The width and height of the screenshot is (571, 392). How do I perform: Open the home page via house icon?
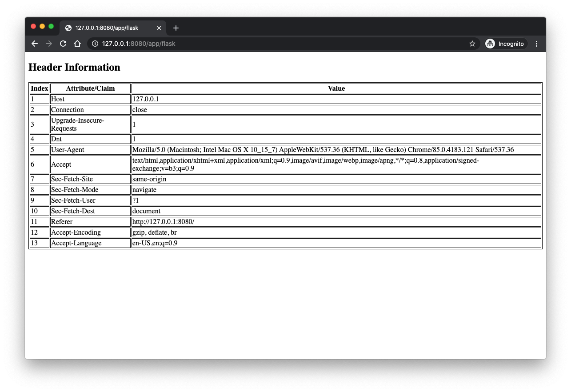(x=77, y=44)
